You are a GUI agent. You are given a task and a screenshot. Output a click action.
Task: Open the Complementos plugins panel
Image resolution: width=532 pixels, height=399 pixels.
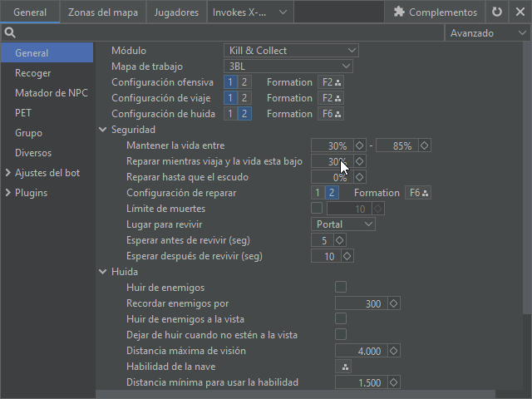coord(436,12)
